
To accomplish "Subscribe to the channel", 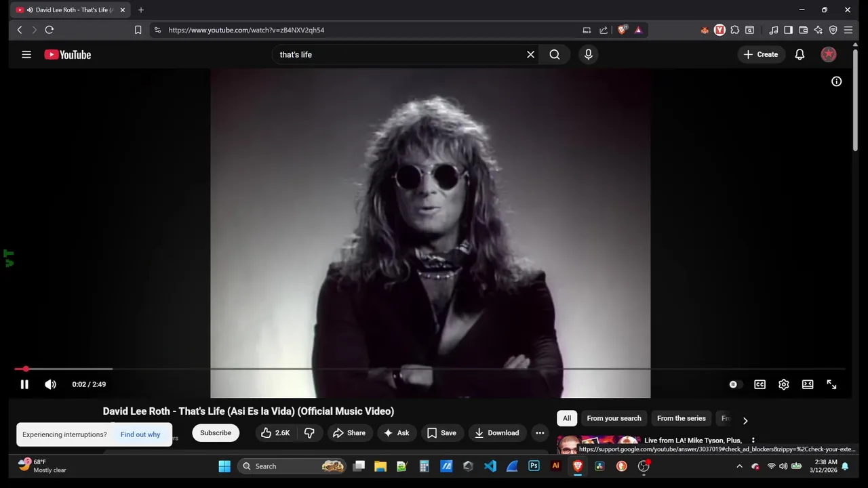I will pos(216,433).
